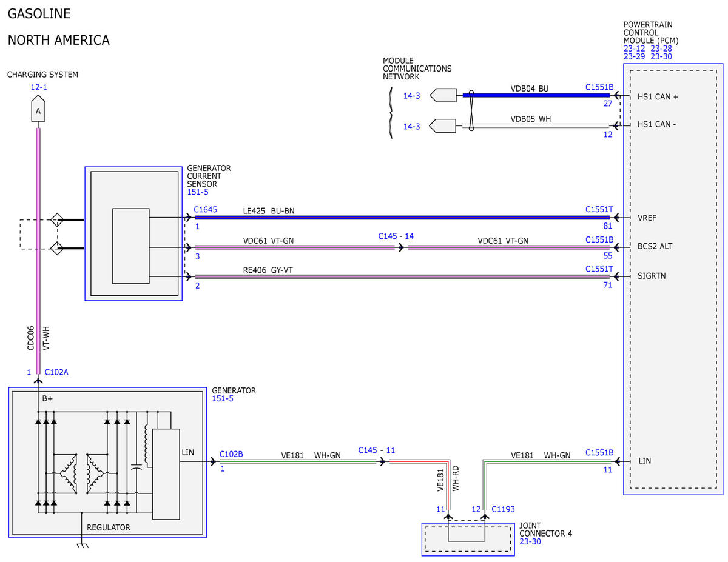Click the ground symbol below the regulator
Screen dimensions: 728x562
pyautogui.click(x=82, y=545)
